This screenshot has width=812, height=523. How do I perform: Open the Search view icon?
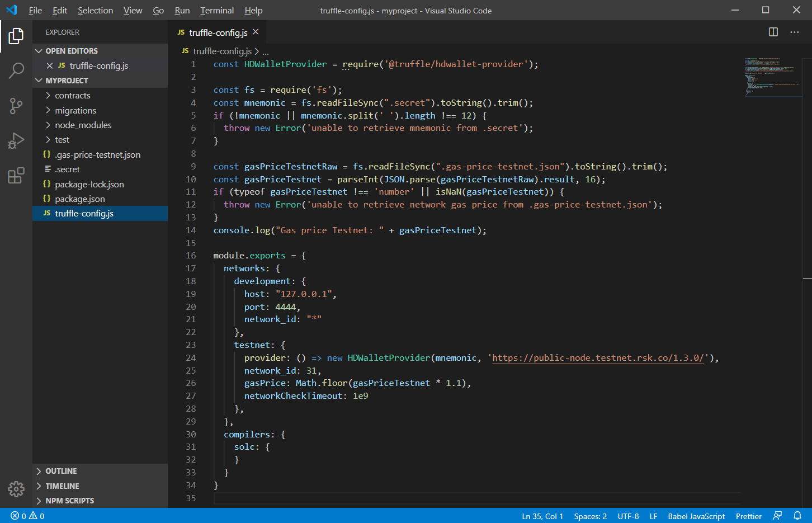click(x=16, y=70)
